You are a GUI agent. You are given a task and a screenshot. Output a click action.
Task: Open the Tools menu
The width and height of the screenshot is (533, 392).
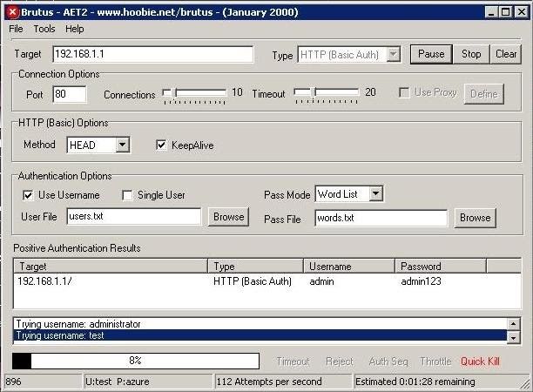pos(44,29)
